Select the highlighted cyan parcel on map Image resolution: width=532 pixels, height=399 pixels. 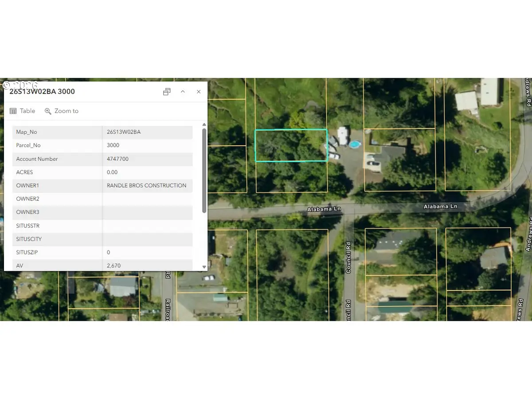click(x=291, y=145)
